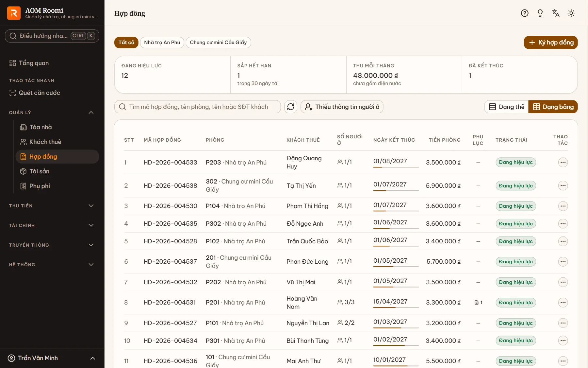
Task: Expand the Hệ thống sidebar section
Action: pos(52,265)
